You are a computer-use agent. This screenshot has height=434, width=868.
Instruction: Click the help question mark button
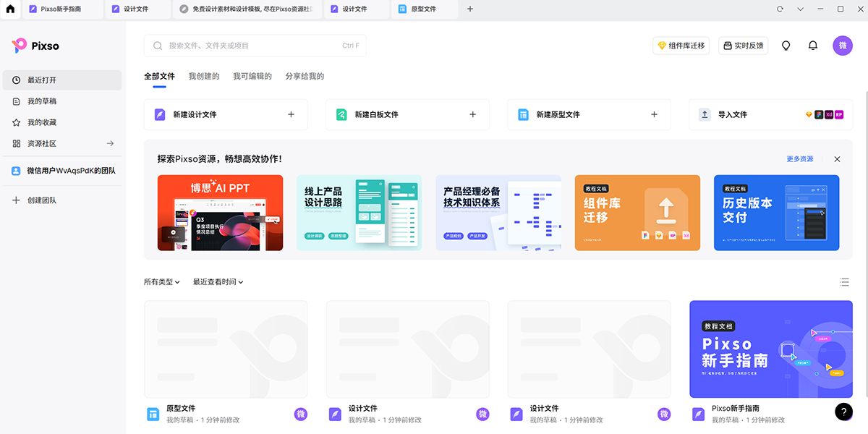[843, 412]
